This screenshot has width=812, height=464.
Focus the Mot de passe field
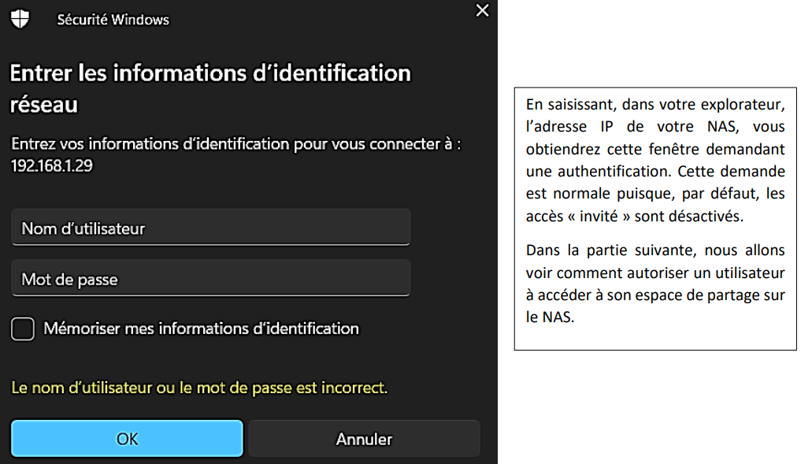tap(211, 278)
